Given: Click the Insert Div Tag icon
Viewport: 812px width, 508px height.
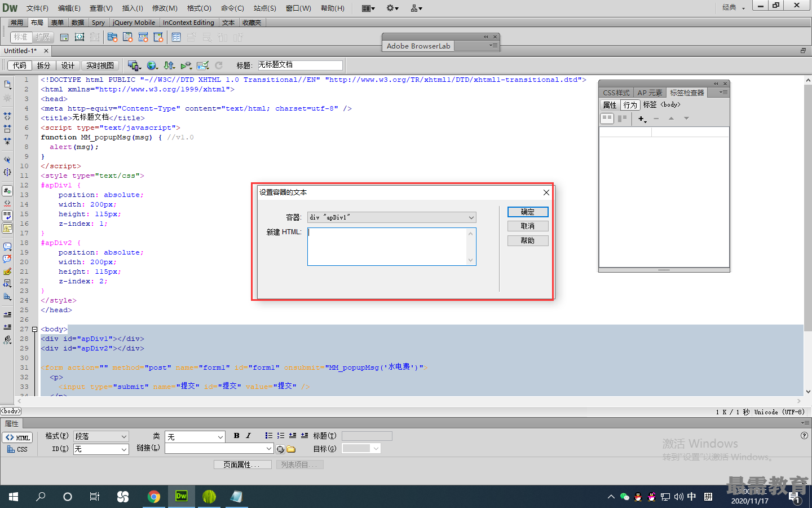Looking at the screenshot, I should (x=64, y=37).
